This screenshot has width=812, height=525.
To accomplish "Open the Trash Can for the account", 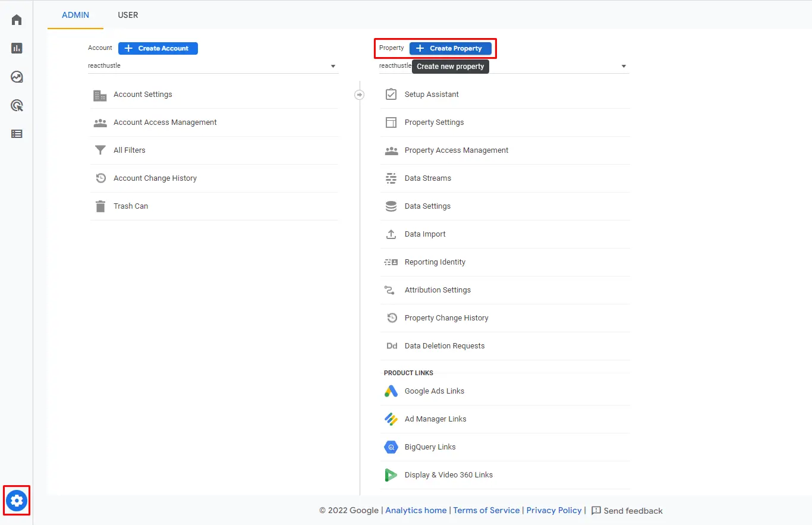I will point(130,206).
